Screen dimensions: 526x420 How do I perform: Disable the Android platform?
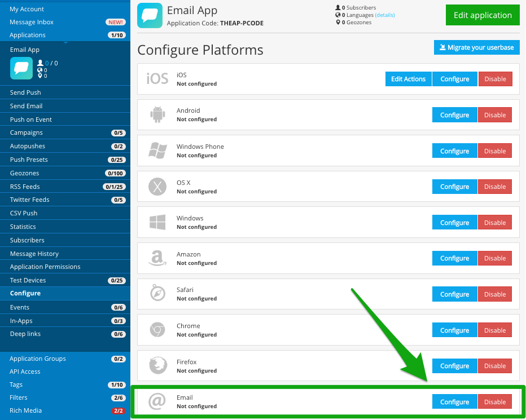(495, 115)
